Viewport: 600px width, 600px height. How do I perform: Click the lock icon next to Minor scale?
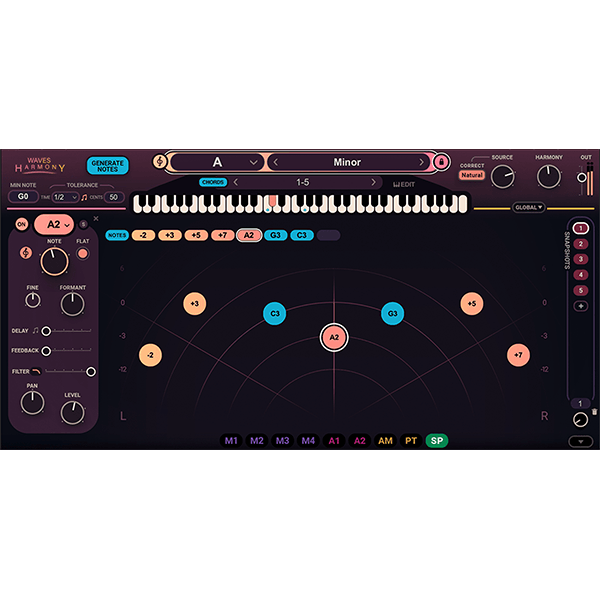[441, 162]
